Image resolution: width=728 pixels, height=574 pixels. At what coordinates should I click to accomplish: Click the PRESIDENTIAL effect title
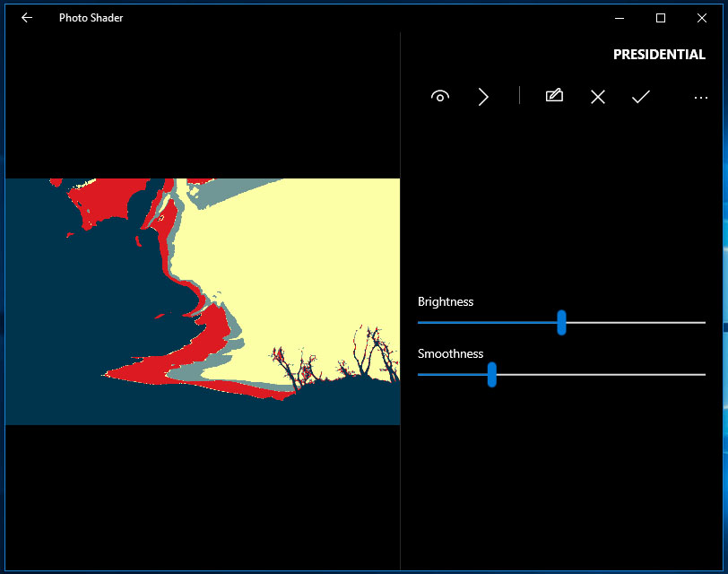659,55
